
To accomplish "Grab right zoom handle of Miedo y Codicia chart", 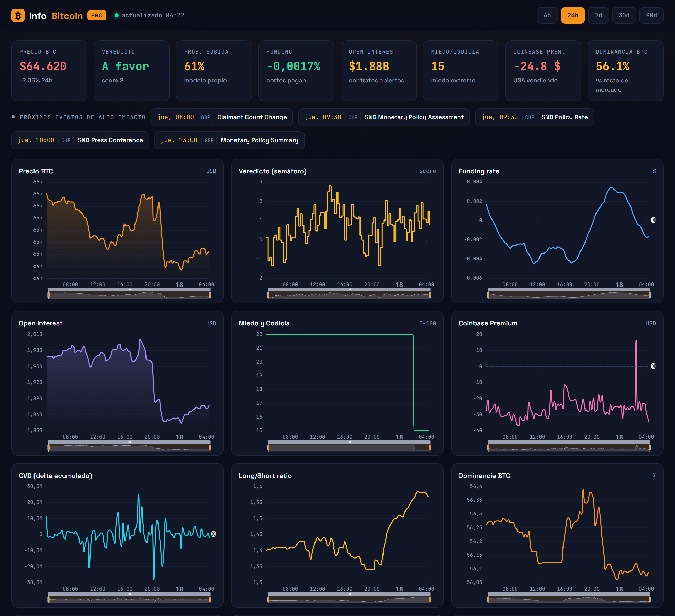I will (430, 447).
